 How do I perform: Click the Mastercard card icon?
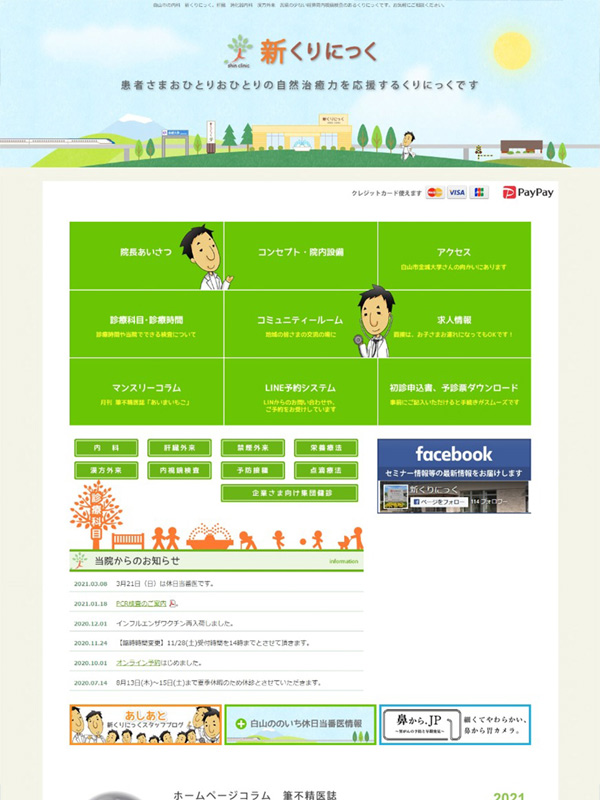(x=435, y=192)
